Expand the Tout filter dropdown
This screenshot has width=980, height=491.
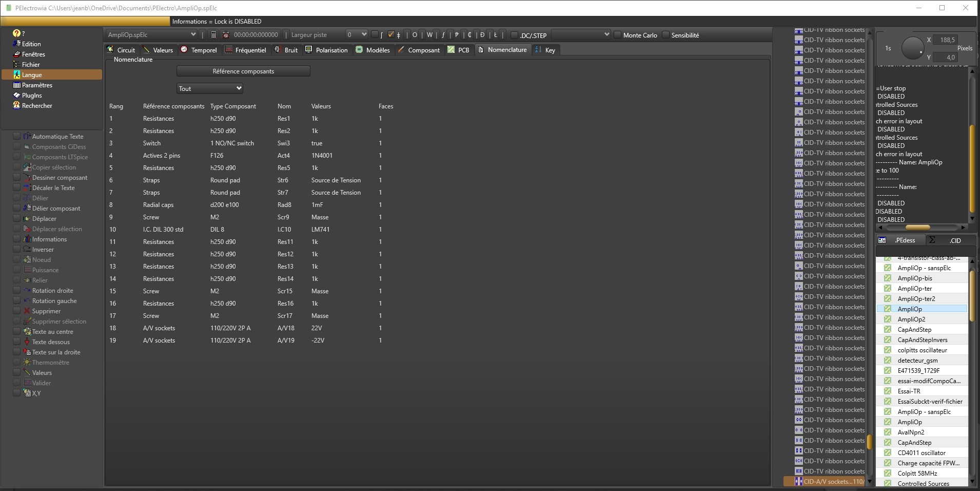(210, 88)
